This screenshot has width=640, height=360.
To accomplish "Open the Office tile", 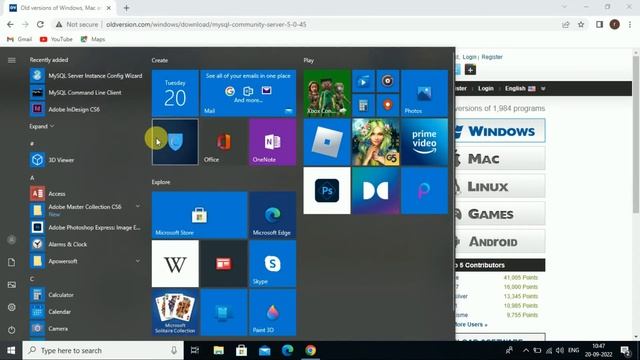I will [224, 142].
